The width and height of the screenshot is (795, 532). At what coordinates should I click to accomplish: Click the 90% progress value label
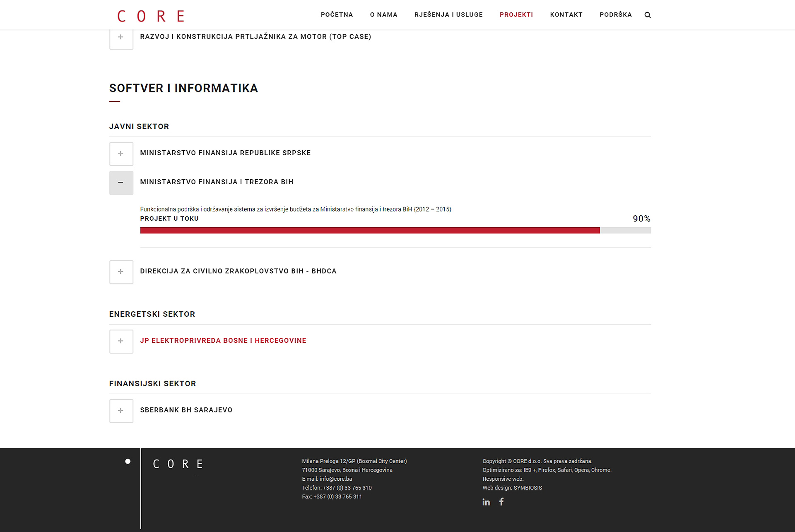[x=641, y=219]
